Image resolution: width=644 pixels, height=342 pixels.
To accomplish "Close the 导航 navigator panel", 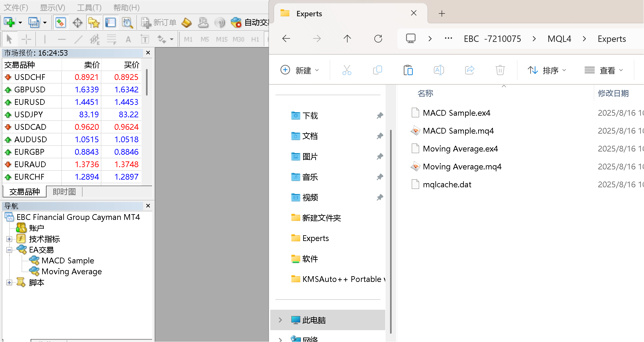I will point(148,206).
